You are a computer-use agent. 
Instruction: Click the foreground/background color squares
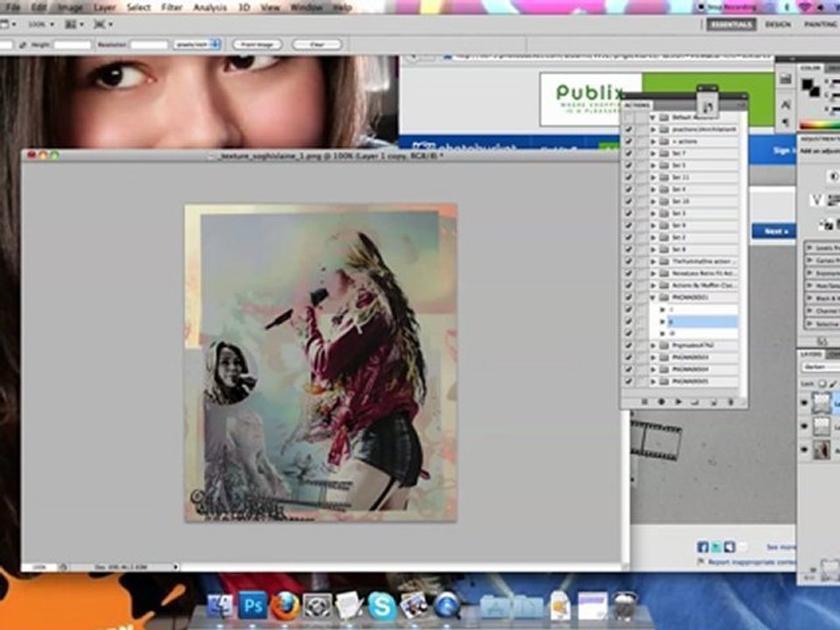tap(810, 87)
